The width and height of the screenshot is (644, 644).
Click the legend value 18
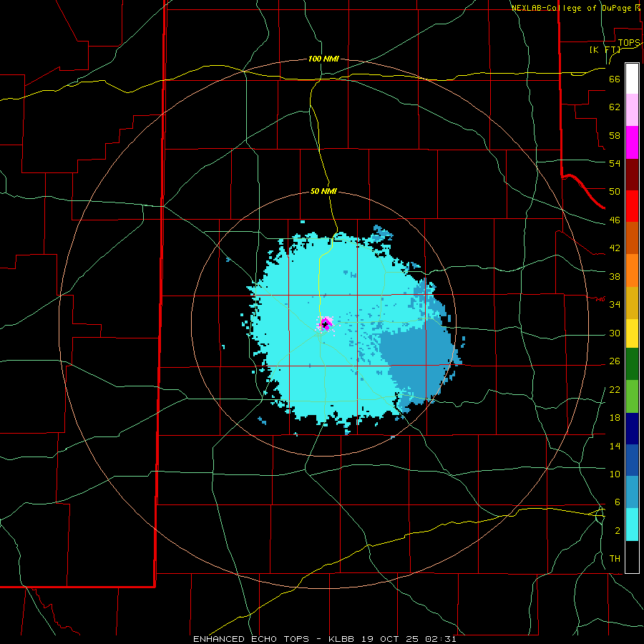pos(615,418)
